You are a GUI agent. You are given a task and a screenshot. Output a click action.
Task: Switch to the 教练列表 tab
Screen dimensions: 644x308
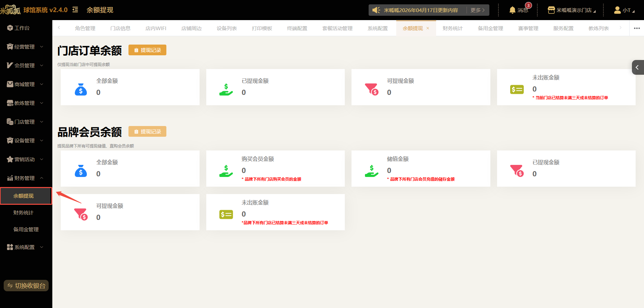pyautogui.click(x=599, y=28)
